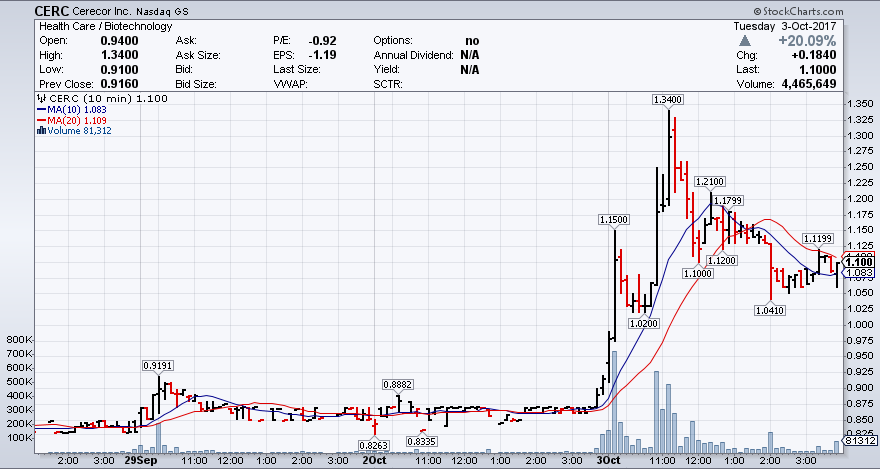The image size is (880, 469).
Task: Click the 1.1500 peak annotation label
Action: (x=613, y=219)
